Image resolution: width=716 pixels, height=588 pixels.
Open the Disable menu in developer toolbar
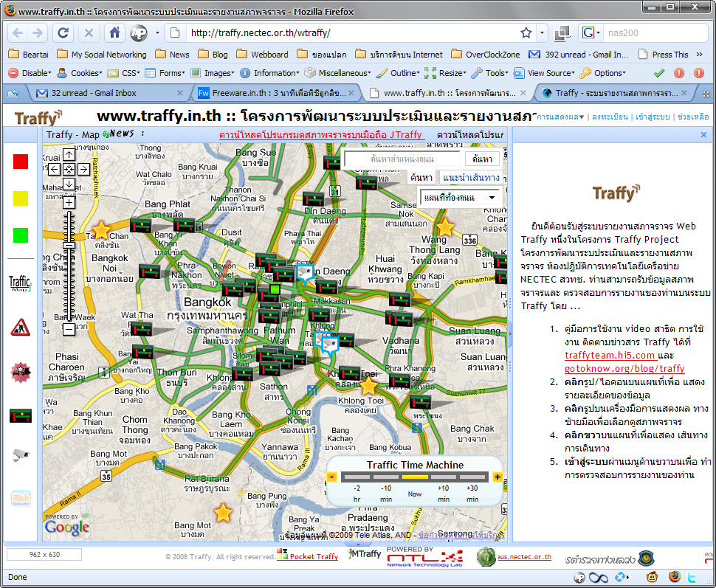(x=30, y=73)
